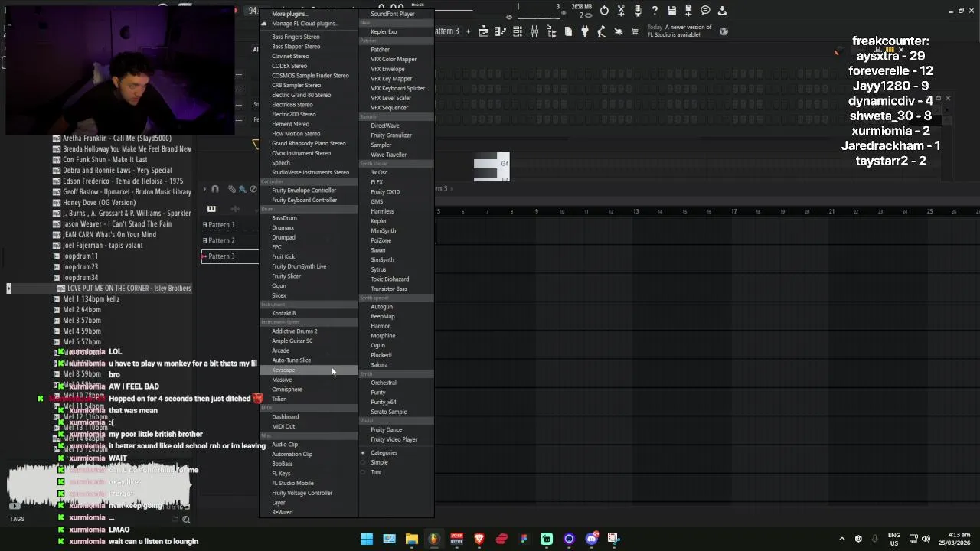This screenshot has width=980, height=551.
Task: Click the taskbar volume speaker icon
Action: tap(926, 539)
